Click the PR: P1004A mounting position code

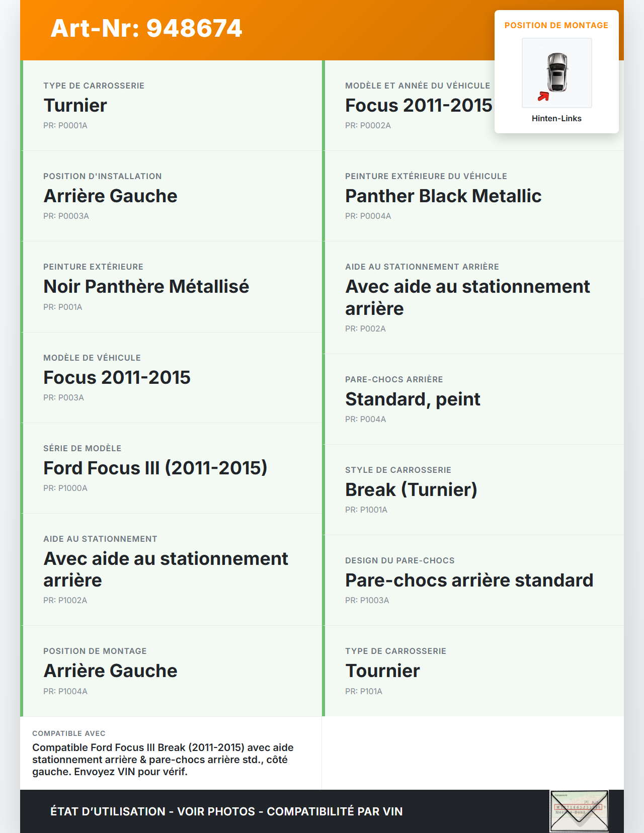(x=65, y=691)
